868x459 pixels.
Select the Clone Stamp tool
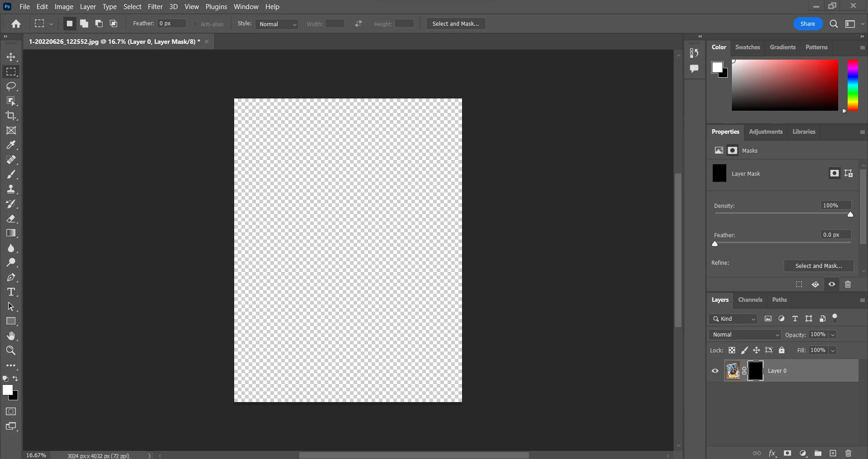click(11, 189)
